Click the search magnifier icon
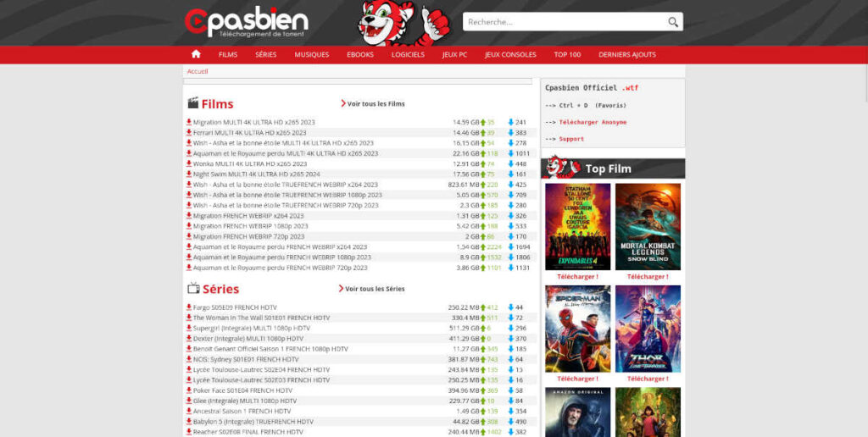This screenshot has height=437, width=868. [672, 22]
